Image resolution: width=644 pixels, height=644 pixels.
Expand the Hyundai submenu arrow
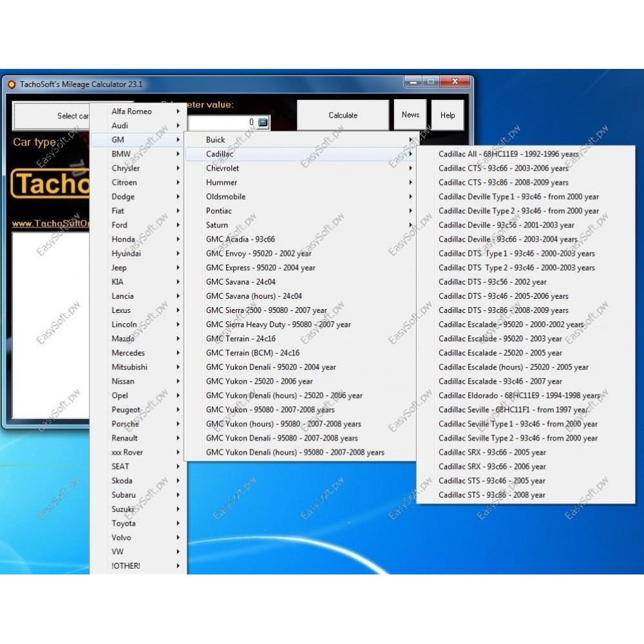[178, 253]
